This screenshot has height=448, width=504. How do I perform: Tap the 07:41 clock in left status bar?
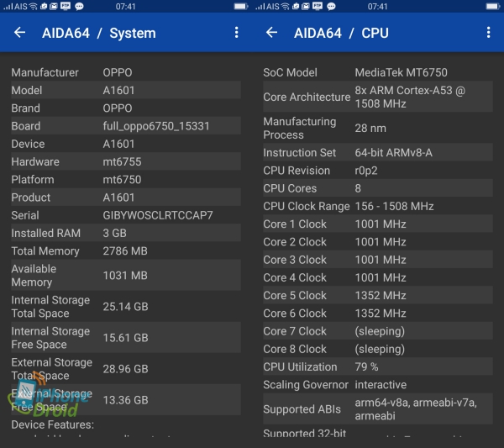click(x=126, y=7)
